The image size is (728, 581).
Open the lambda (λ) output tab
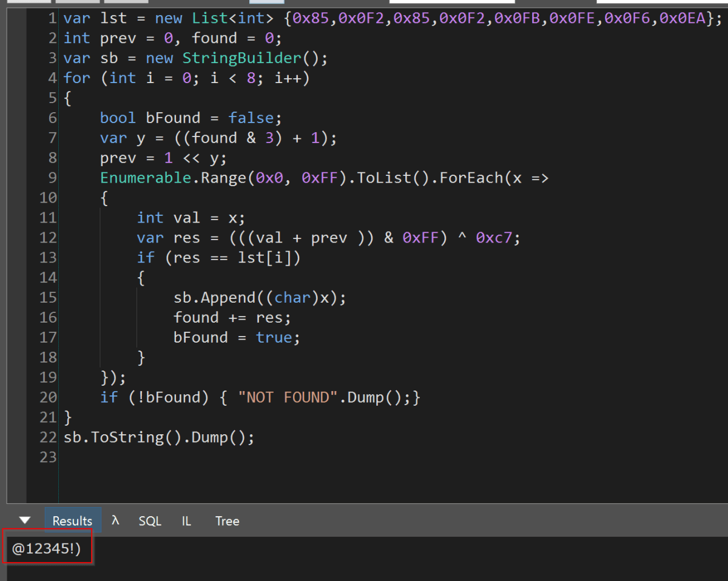click(x=115, y=520)
